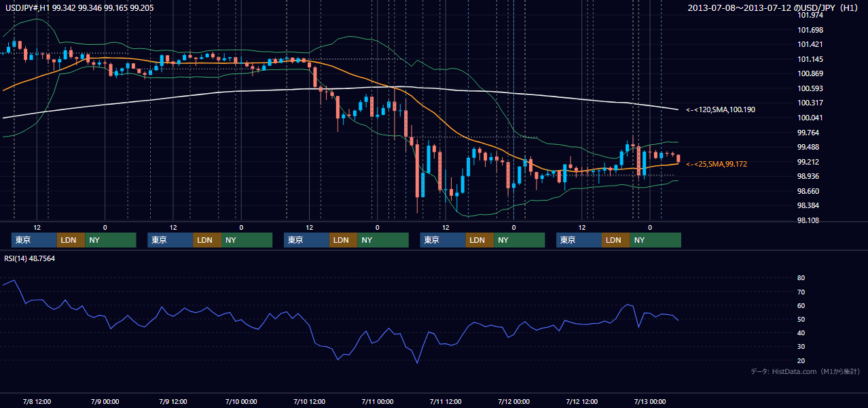The image size is (868, 408).
Task: Select RSI axis level 80
Action: click(801, 278)
